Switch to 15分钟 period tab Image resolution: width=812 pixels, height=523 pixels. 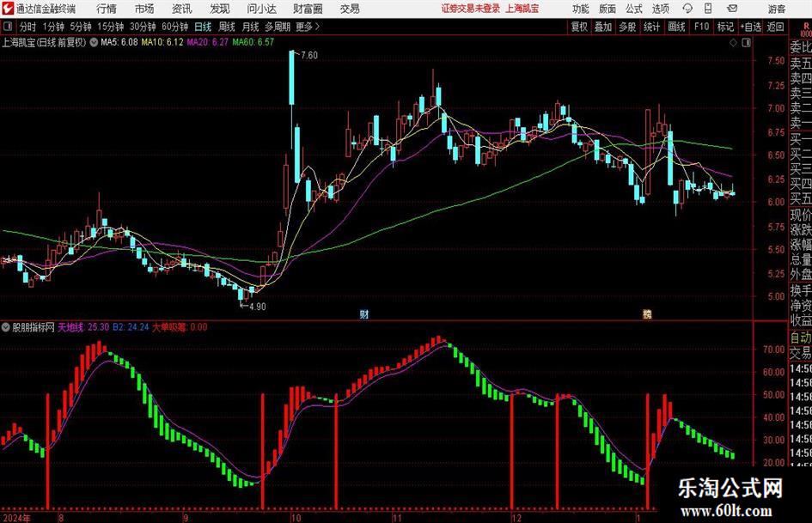pos(110,27)
